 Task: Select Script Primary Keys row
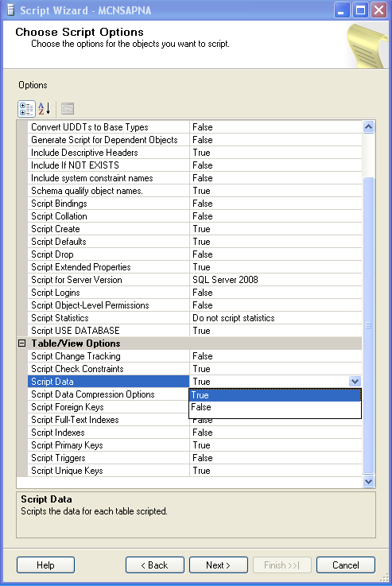195,445
